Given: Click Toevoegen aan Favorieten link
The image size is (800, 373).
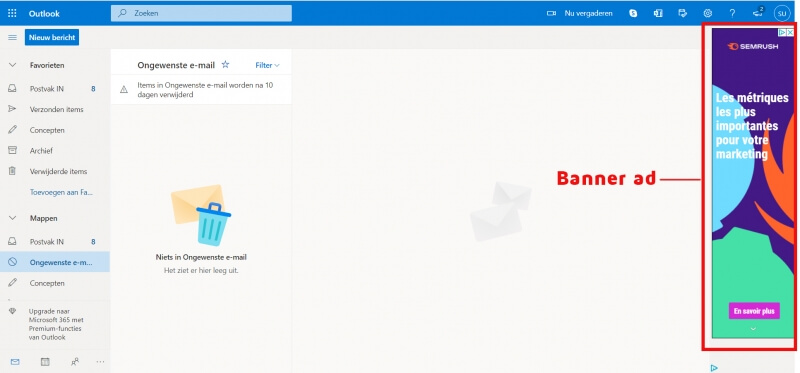Looking at the screenshot, I should click(61, 192).
